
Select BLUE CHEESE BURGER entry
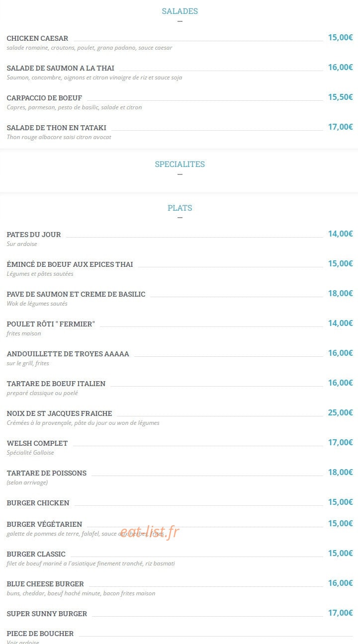45,584
